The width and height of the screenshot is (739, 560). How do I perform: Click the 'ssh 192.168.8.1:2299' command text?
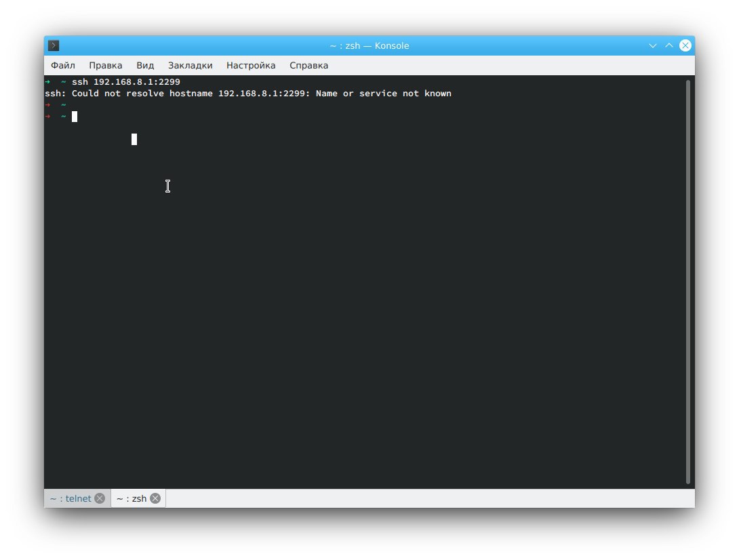126,82
